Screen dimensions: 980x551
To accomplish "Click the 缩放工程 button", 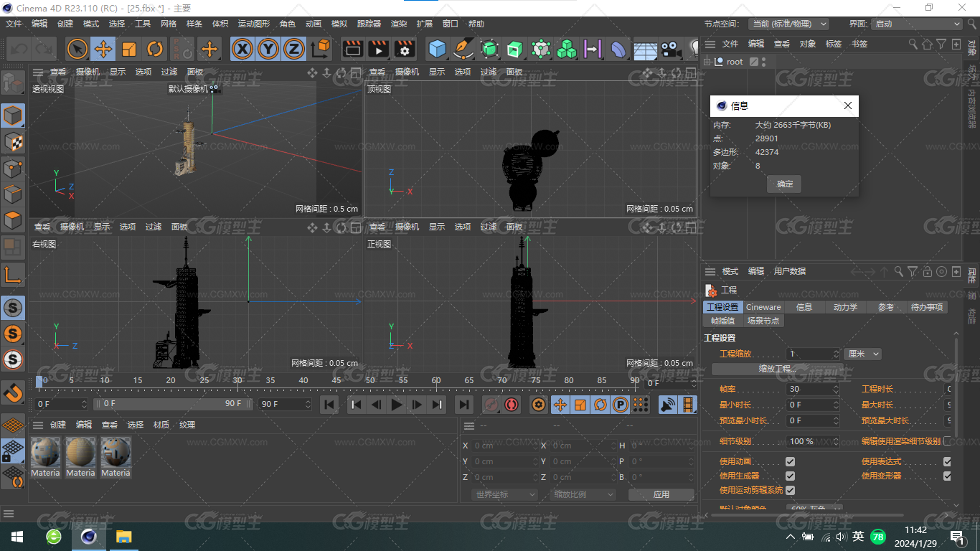I will pyautogui.click(x=778, y=369).
